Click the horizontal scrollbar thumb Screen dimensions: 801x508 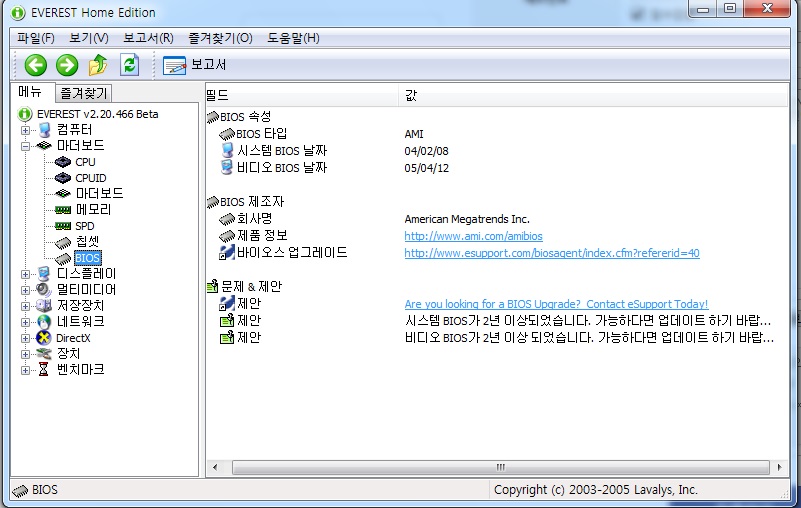(501, 467)
